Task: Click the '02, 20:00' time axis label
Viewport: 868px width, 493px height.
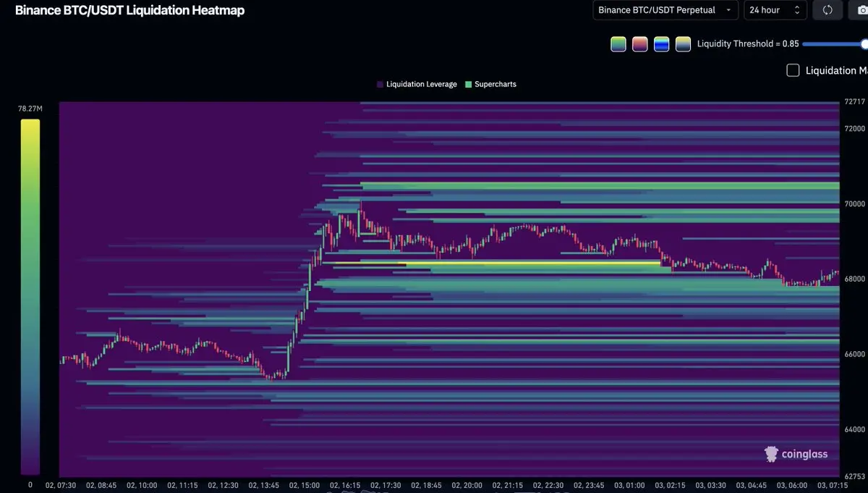Action: (x=467, y=485)
